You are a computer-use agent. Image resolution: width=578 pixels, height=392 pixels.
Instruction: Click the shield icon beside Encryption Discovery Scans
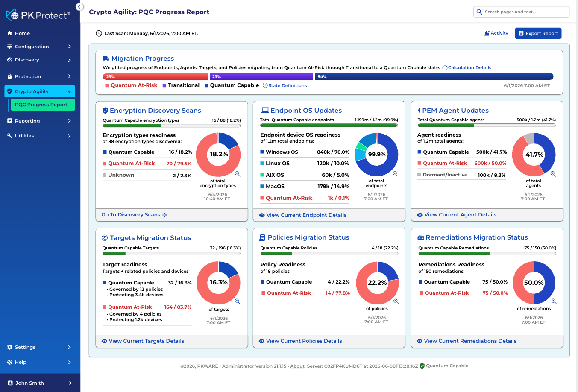[x=105, y=111]
